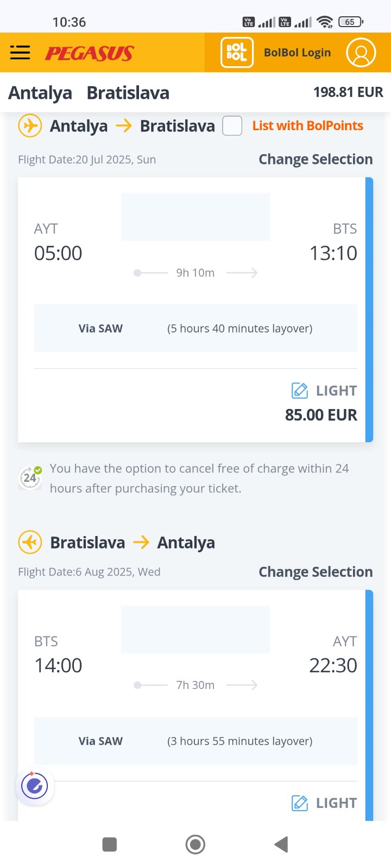Expand the Via SAW 5h 40m layover details
Viewport: 391px width, 868px height.
pyautogui.click(x=195, y=328)
